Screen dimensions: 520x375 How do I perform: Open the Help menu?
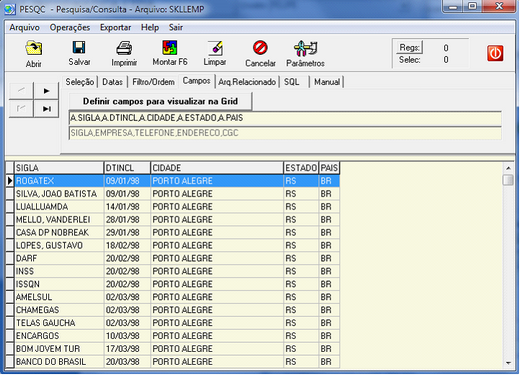tap(150, 27)
